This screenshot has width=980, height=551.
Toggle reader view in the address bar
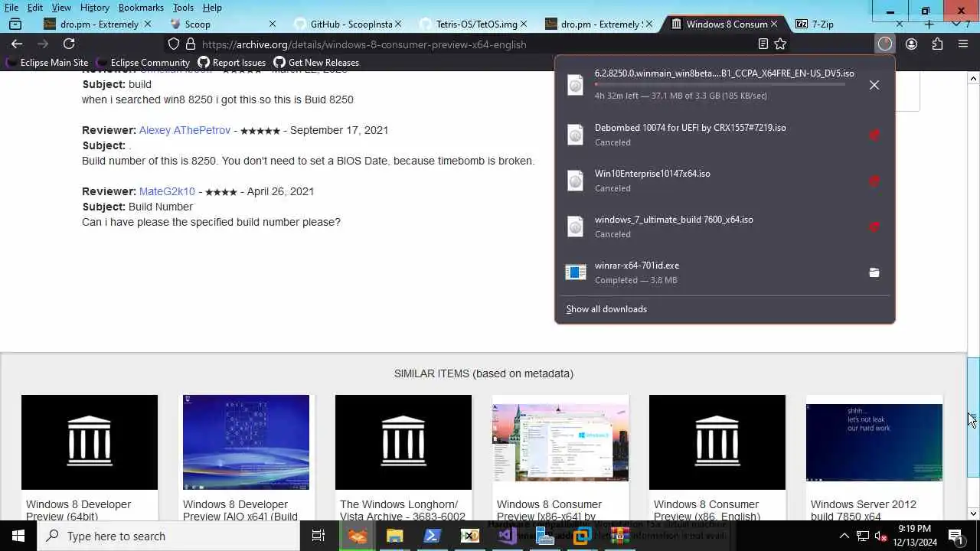click(763, 44)
